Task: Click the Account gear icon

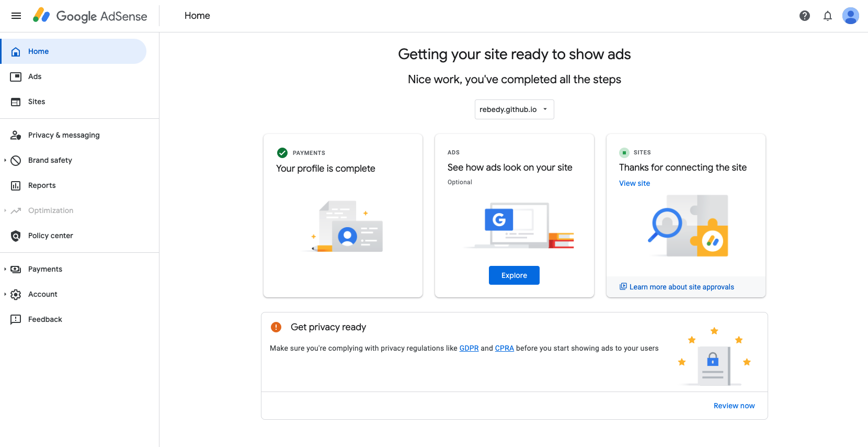Action: [x=16, y=294]
